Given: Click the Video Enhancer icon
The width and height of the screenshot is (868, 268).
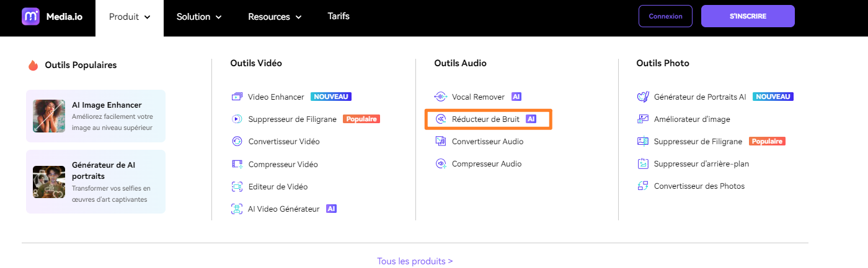Looking at the screenshot, I should (x=237, y=97).
